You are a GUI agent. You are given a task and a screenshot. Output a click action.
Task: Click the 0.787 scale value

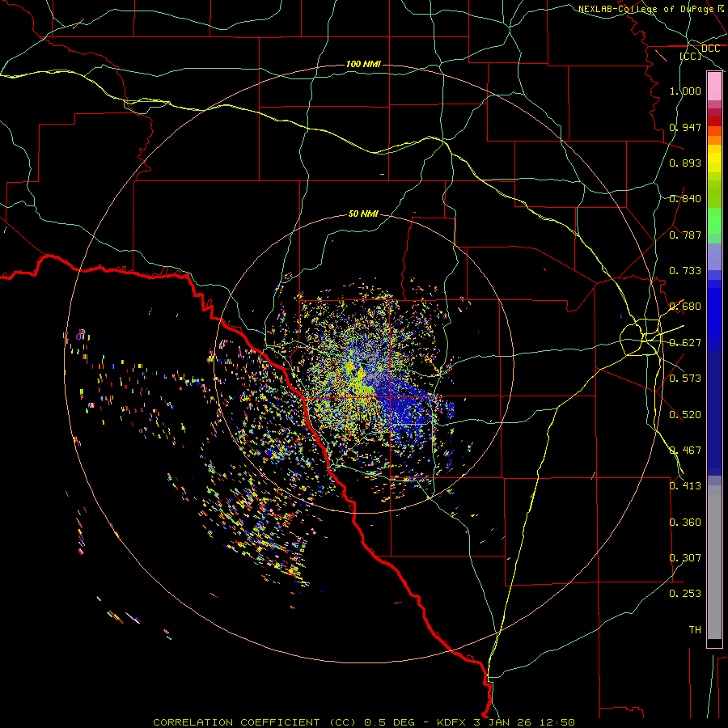pyautogui.click(x=685, y=235)
